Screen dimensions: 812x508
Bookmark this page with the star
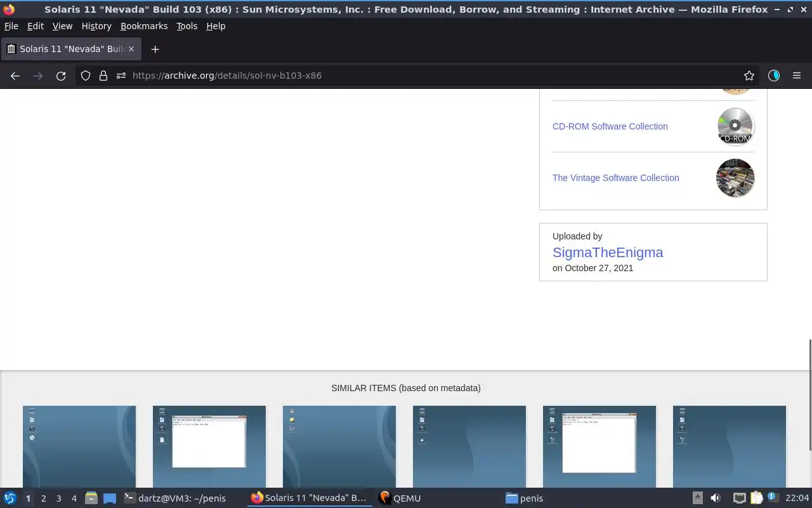[x=749, y=76]
